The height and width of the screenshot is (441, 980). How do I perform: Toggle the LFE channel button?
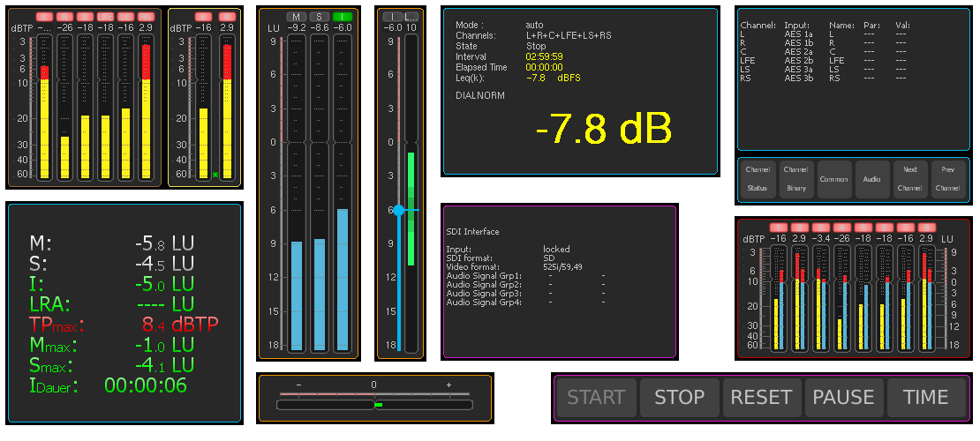coord(105,17)
